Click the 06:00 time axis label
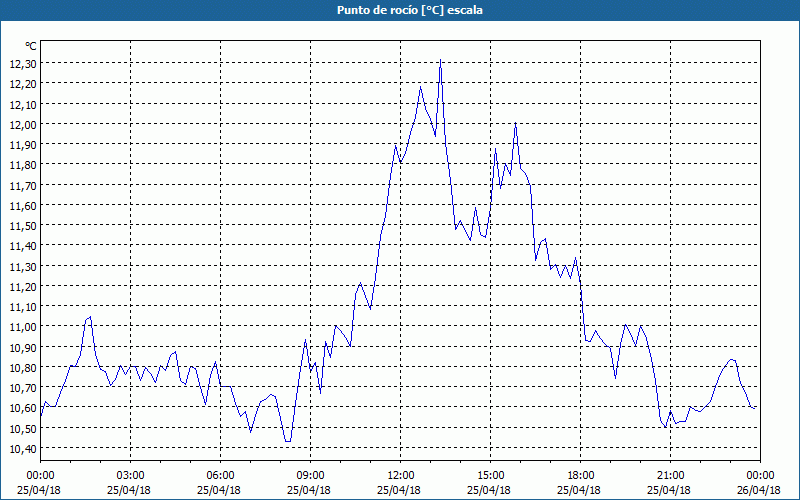The image size is (800, 500). [220, 476]
